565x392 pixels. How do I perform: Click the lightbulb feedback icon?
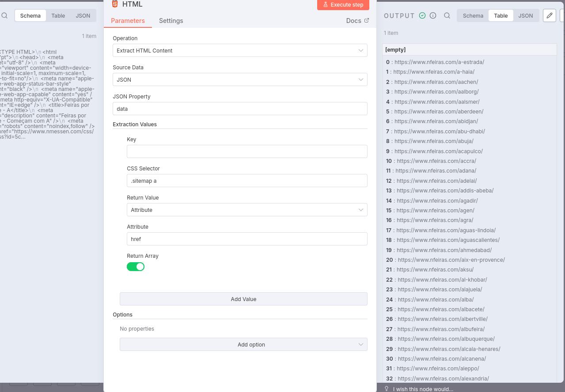point(387,389)
